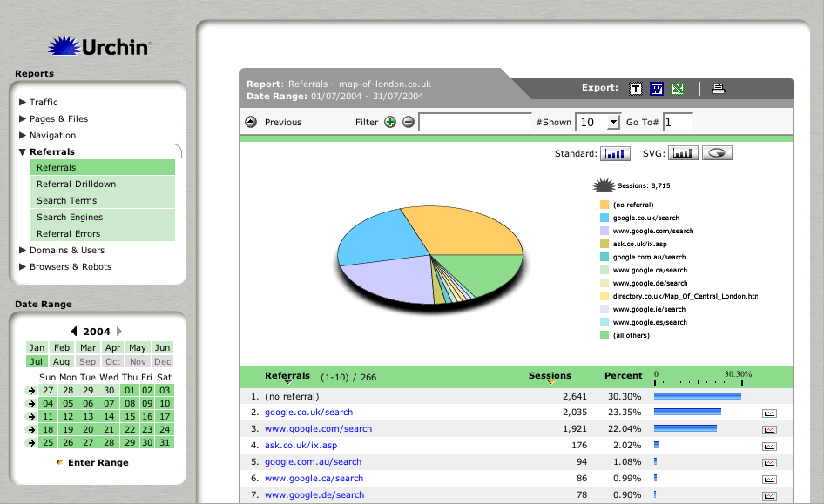Viewport: 824px width, 504px height.
Task: Go to next year arrow
Action: point(119,332)
